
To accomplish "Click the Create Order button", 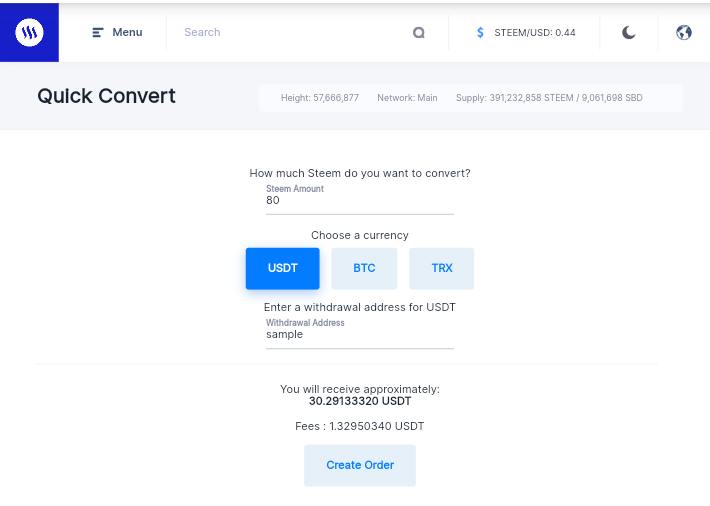I will pyautogui.click(x=360, y=465).
